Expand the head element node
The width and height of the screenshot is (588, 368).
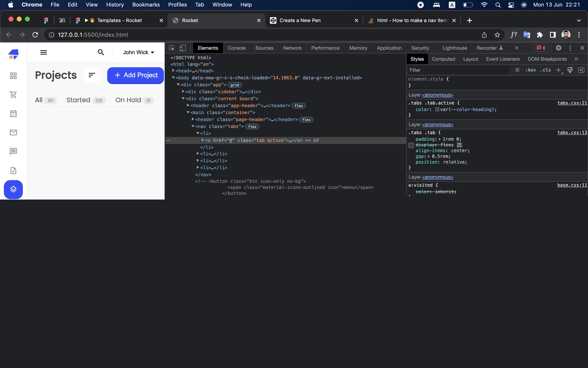tap(173, 71)
